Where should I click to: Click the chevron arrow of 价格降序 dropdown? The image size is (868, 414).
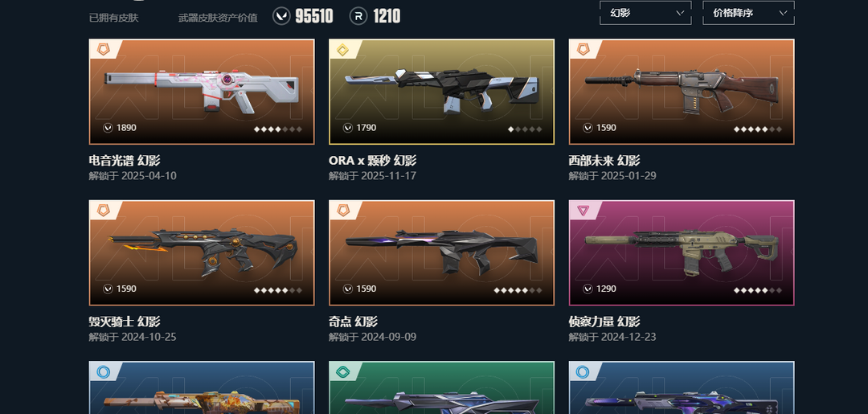pos(783,13)
